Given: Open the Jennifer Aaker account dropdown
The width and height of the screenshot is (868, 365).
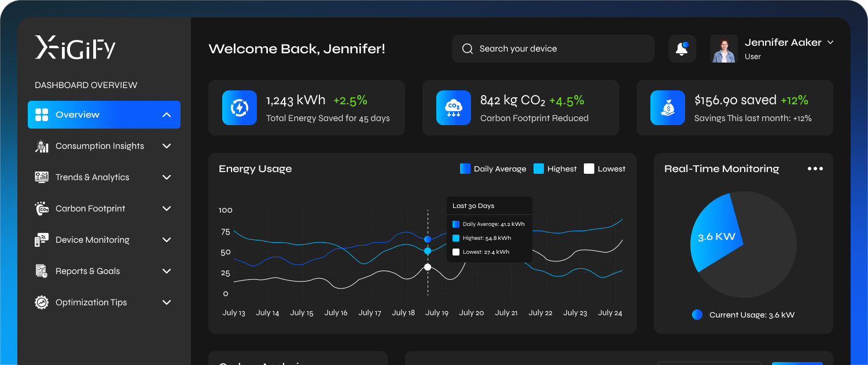Looking at the screenshot, I should [830, 42].
